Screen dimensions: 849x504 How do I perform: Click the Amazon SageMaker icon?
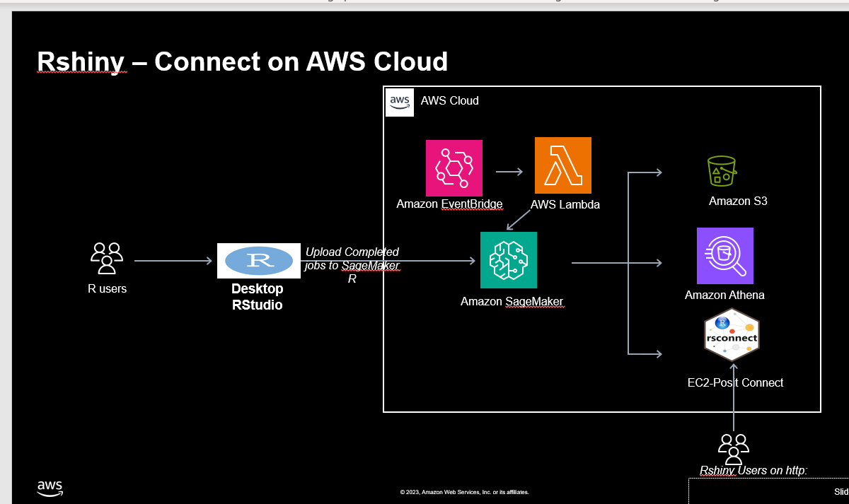coord(509,260)
